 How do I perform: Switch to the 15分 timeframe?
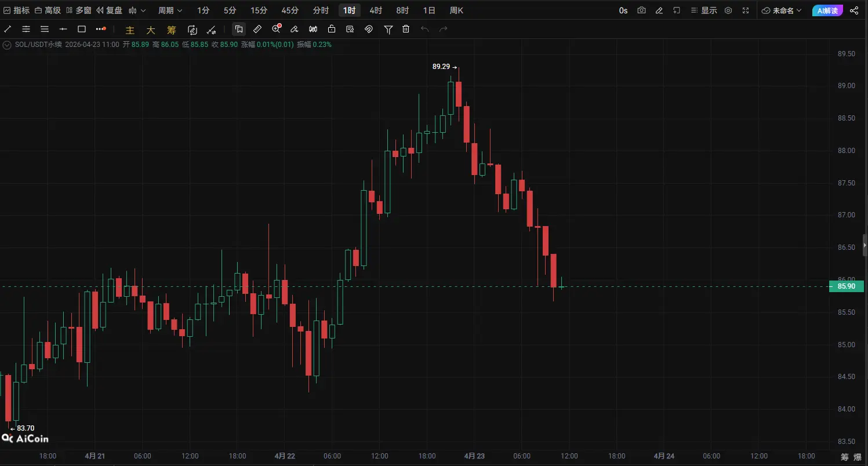coord(259,10)
